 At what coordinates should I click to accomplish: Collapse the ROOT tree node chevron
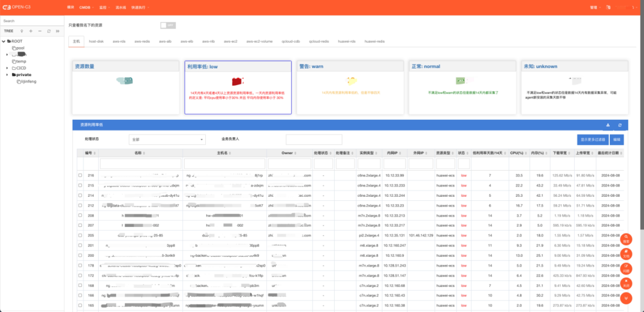click(4, 41)
